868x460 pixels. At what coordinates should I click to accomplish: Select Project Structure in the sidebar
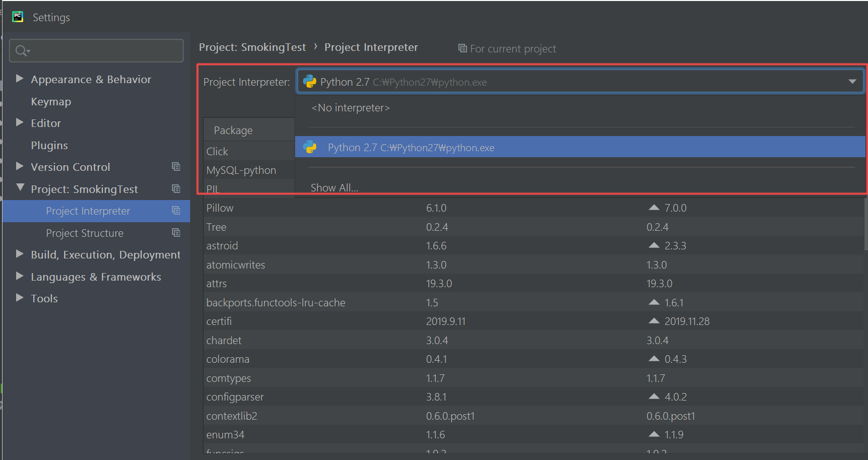click(x=85, y=233)
